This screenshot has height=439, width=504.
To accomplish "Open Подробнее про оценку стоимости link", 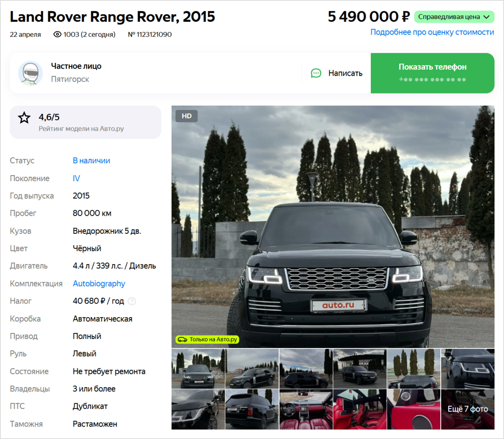I will point(432,32).
